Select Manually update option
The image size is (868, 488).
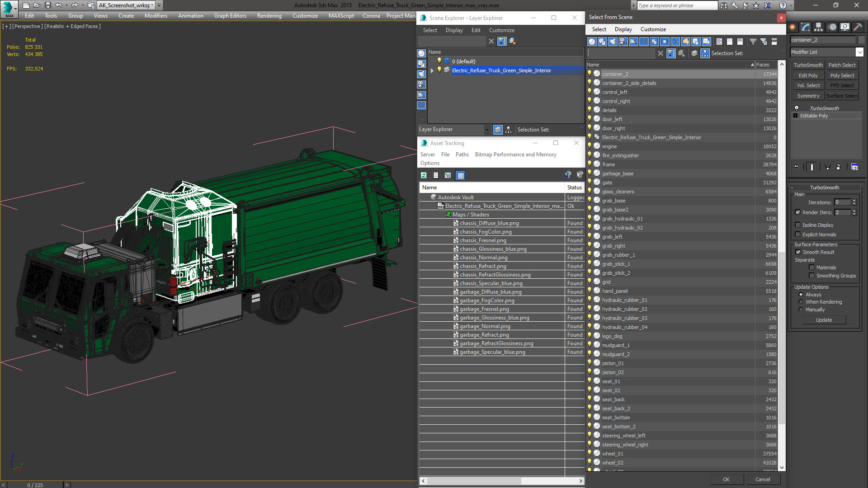coord(801,310)
